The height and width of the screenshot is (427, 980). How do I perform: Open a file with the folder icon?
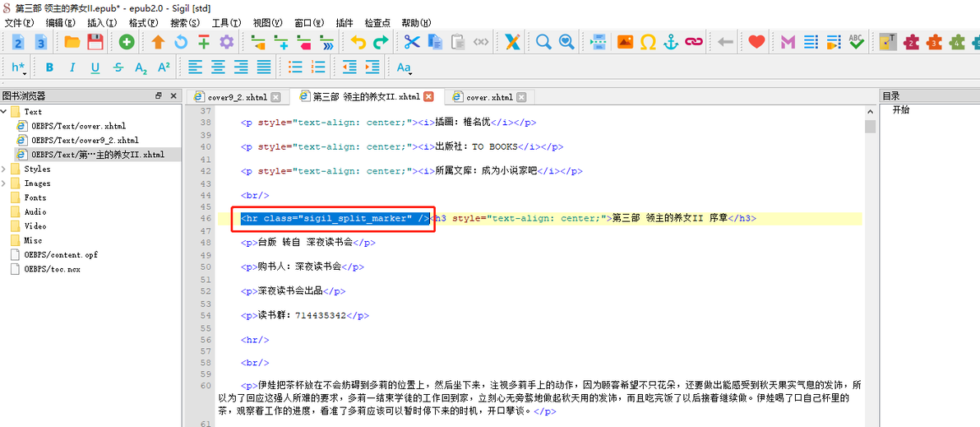tap(72, 42)
